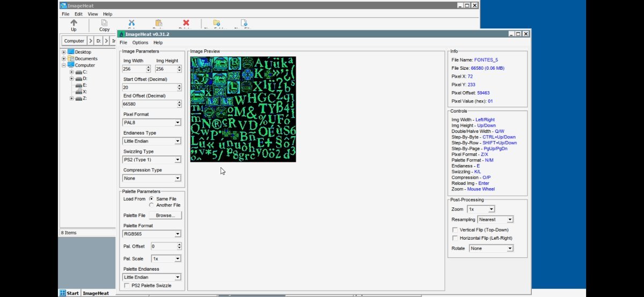Click the Start button on taskbar
Viewport: 644px width, 297px height.
coord(70,293)
